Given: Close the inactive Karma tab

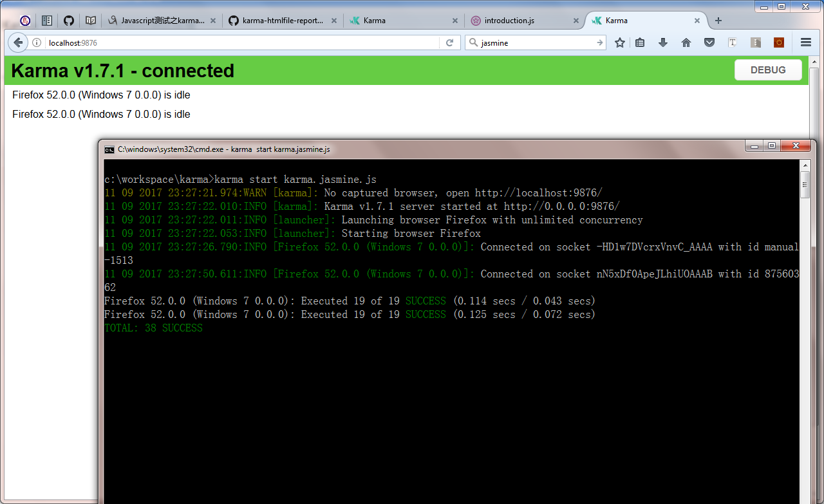Looking at the screenshot, I should [455, 21].
